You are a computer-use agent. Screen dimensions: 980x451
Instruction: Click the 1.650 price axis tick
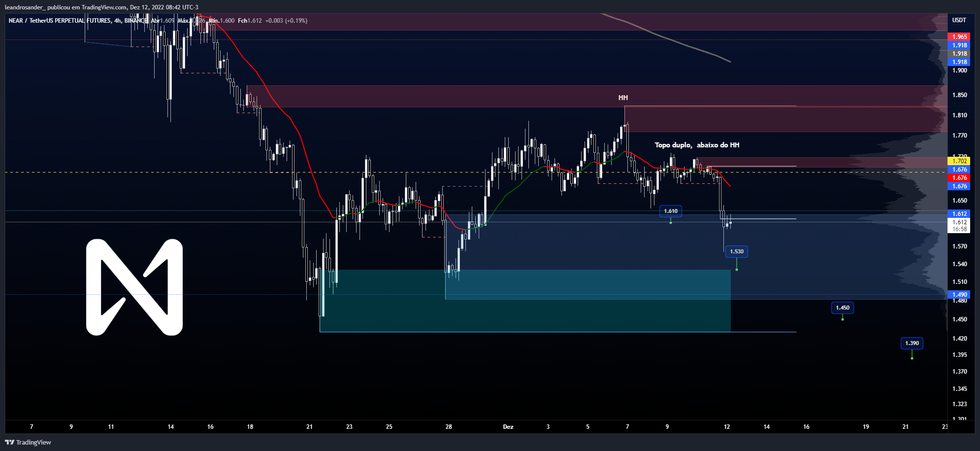point(959,201)
